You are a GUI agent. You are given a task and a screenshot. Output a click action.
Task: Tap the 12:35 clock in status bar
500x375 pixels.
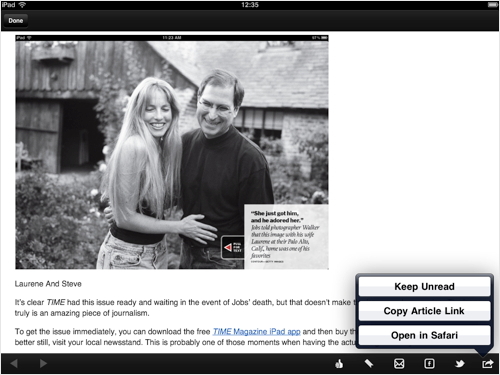point(250,5)
